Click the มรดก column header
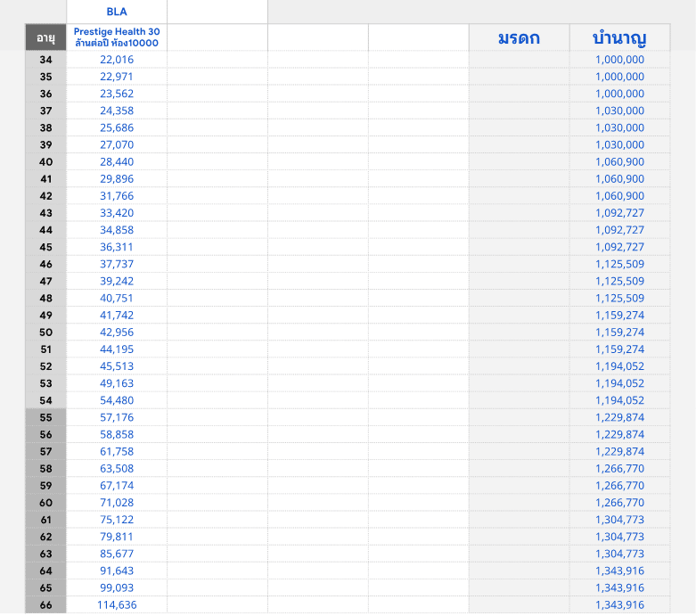The image size is (696, 616). pos(519,37)
